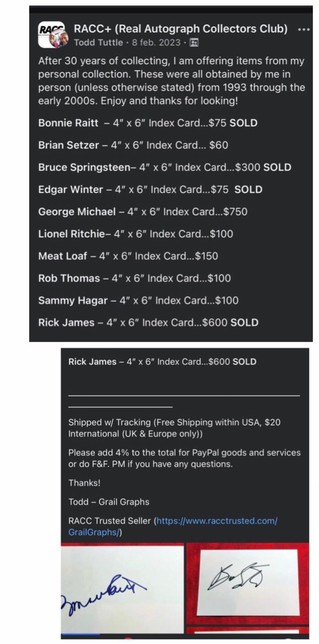This screenshot has width=319, height=644.
Task: Click the Meat Loaf $150 listing line
Action: click(x=128, y=256)
